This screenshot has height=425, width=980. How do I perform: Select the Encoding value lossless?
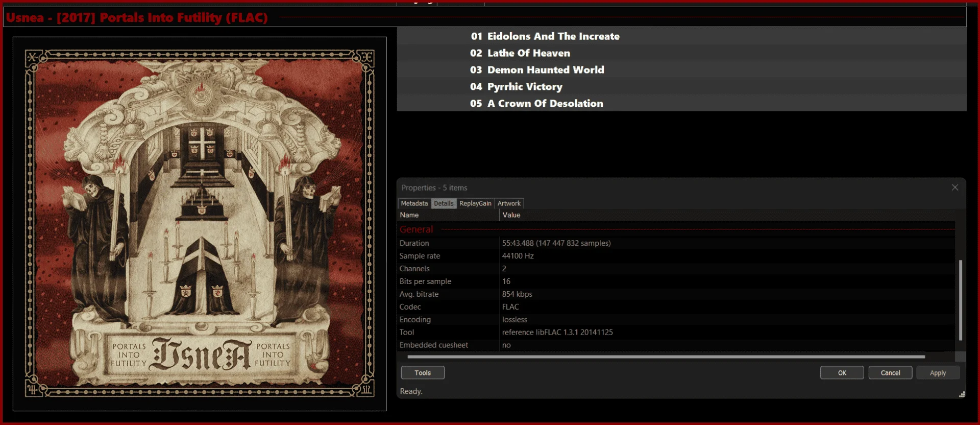514,320
